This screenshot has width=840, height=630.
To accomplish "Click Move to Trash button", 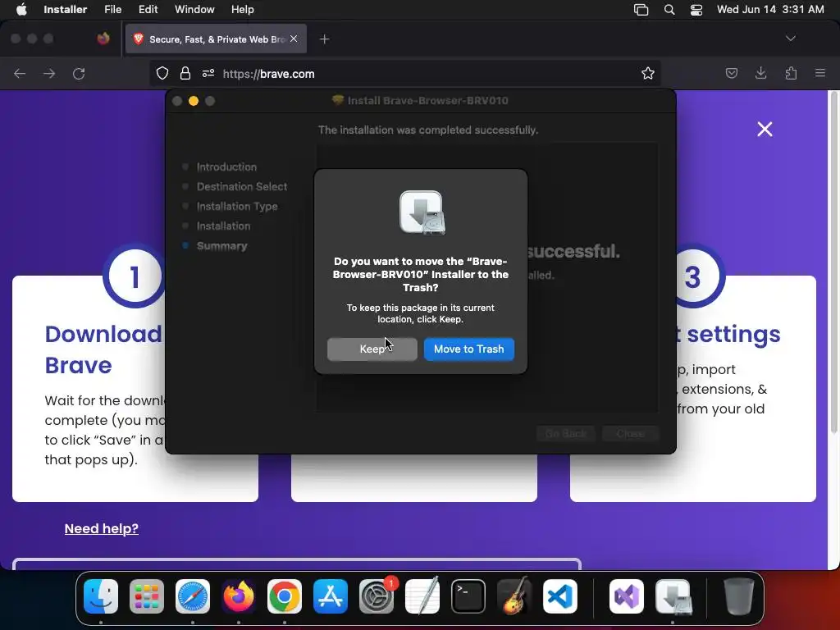I will click(x=468, y=349).
